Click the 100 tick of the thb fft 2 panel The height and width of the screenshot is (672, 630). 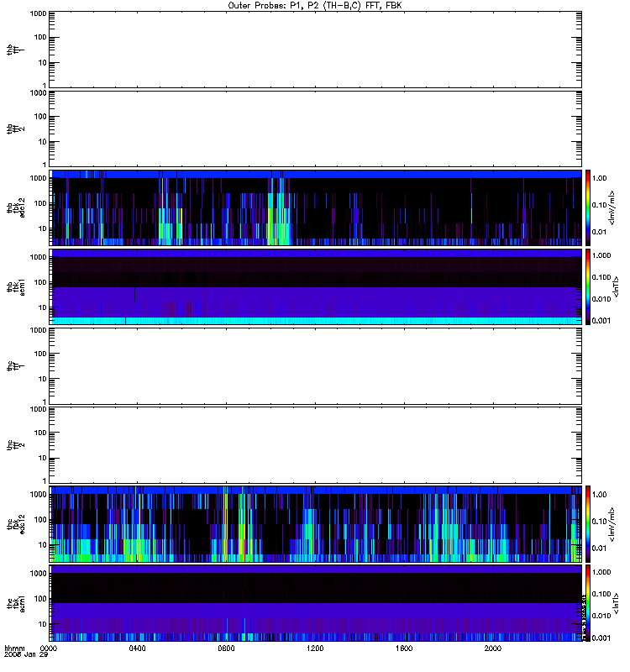click(x=40, y=117)
